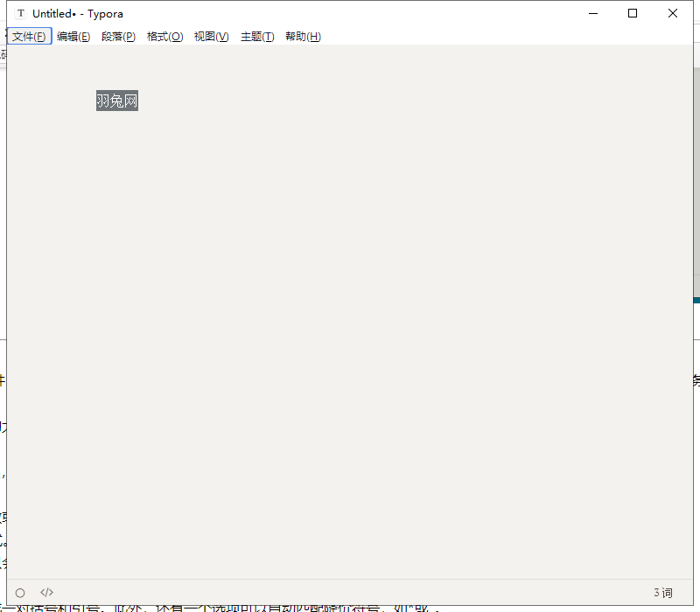The image size is (700, 612).
Task: Open the 帮助(H) menu
Action: coord(303,36)
